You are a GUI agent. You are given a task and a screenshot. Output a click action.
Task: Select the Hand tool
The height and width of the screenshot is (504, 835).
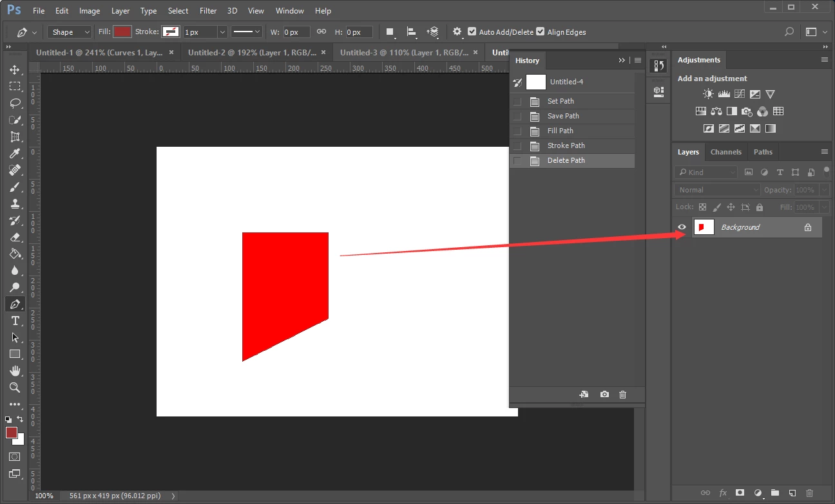point(15,371)
